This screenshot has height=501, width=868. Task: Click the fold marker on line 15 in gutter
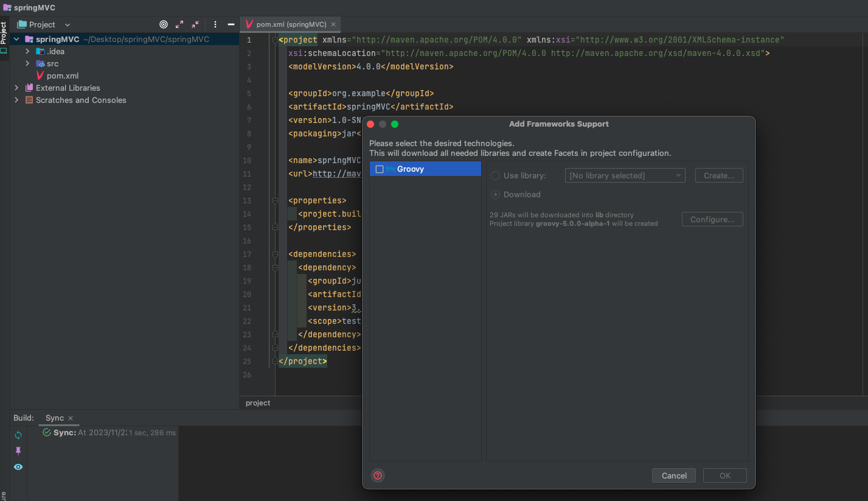275,227
